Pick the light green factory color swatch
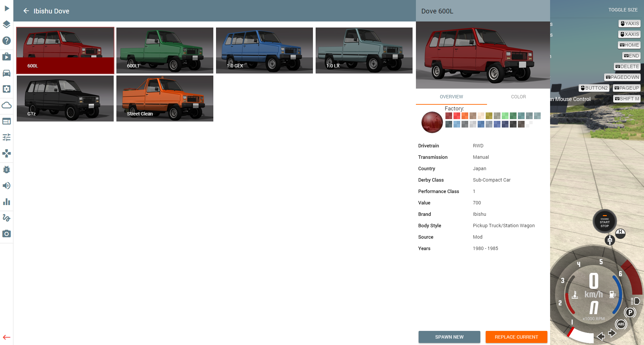Image resolution: width=644 pixels, height=345 pixels. click(505, 116)
